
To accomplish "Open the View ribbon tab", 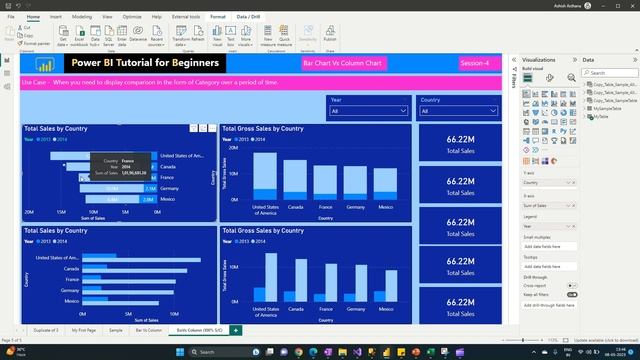I will point(107,17).
